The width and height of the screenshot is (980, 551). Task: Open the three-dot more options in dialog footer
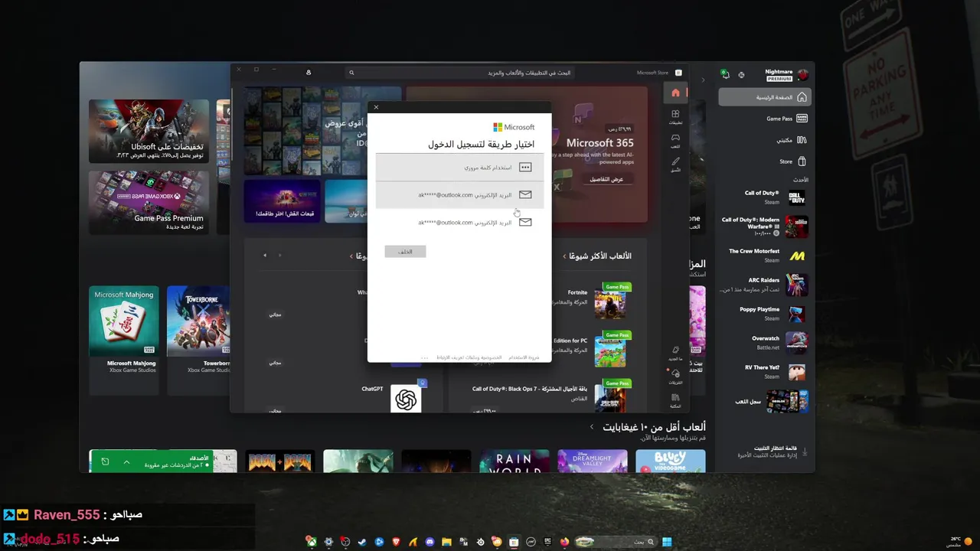(x=425, y=357)
